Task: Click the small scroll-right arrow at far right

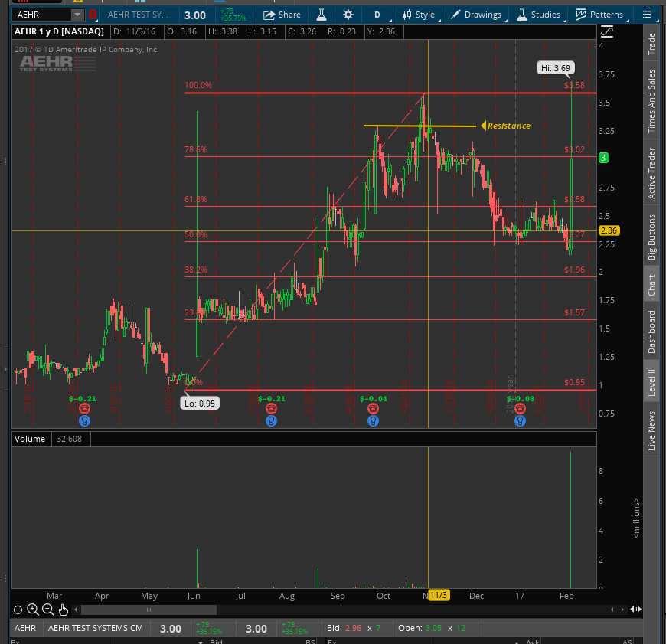Action: click(x=622, y=610)
